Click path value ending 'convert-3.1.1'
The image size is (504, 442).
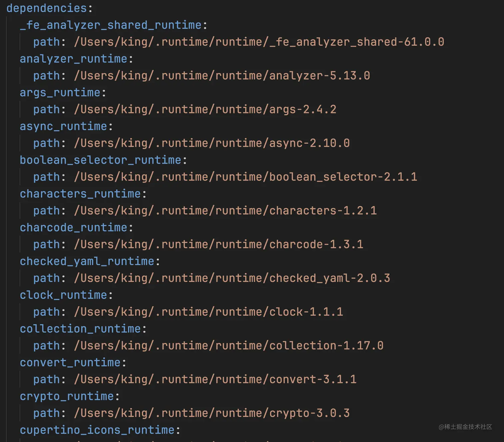[215, 379]
